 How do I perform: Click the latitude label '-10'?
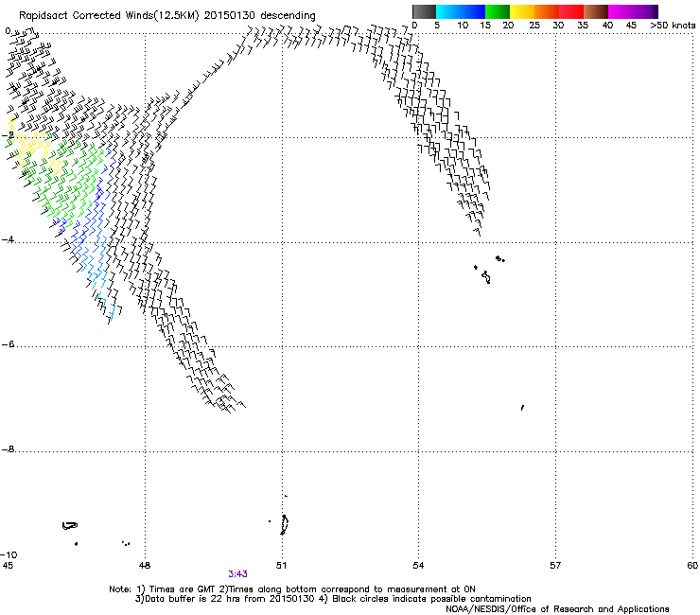click(9, 554)
